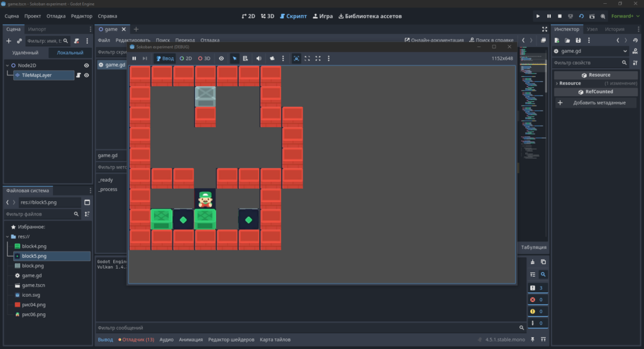644x349 pixels.
Task: Split file system panel view icon
Action: coord(87,202)
